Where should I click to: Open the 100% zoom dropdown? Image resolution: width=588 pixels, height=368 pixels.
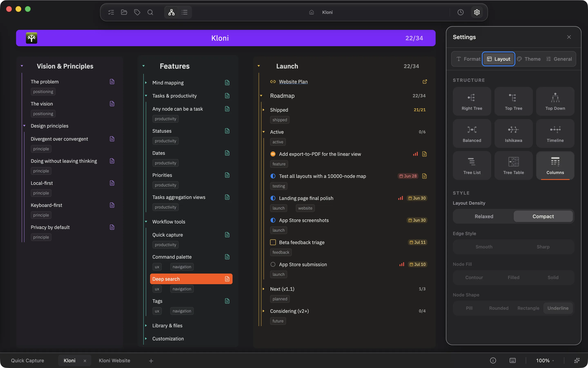point(545,360)
